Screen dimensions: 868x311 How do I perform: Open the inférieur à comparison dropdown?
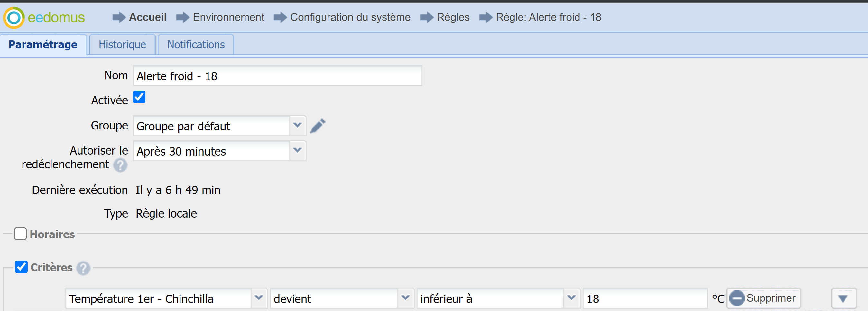click(x=571, y=298)
